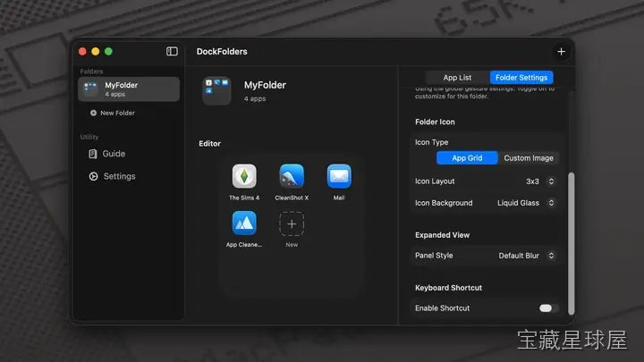Select the App Cleaner icon in the editor
644x362 pixels.
244,223
